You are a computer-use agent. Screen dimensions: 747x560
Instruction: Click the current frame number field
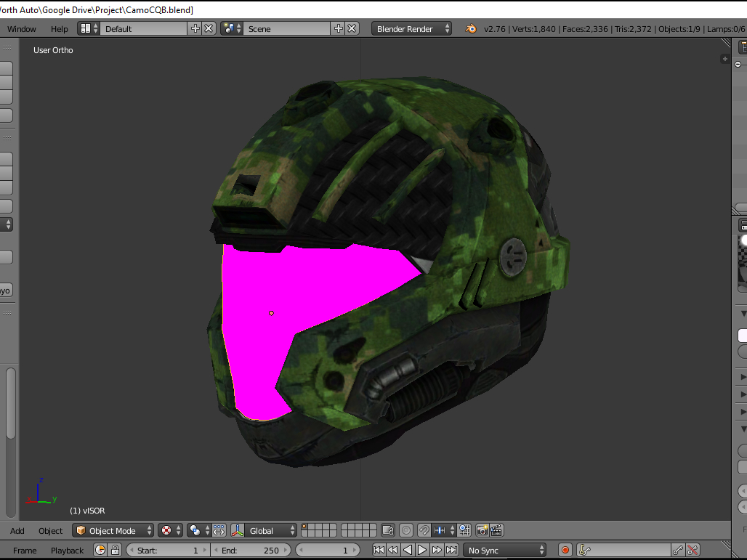pyautogui.click(x=328, y=551)
